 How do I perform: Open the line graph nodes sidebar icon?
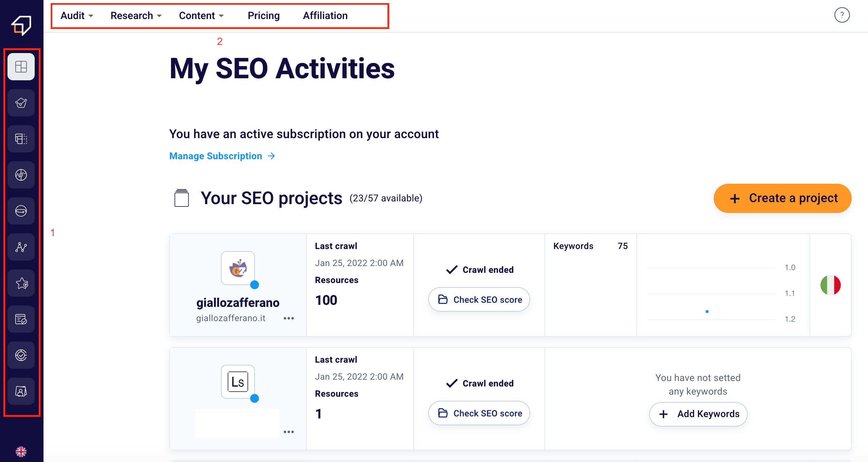coord(21,247)
